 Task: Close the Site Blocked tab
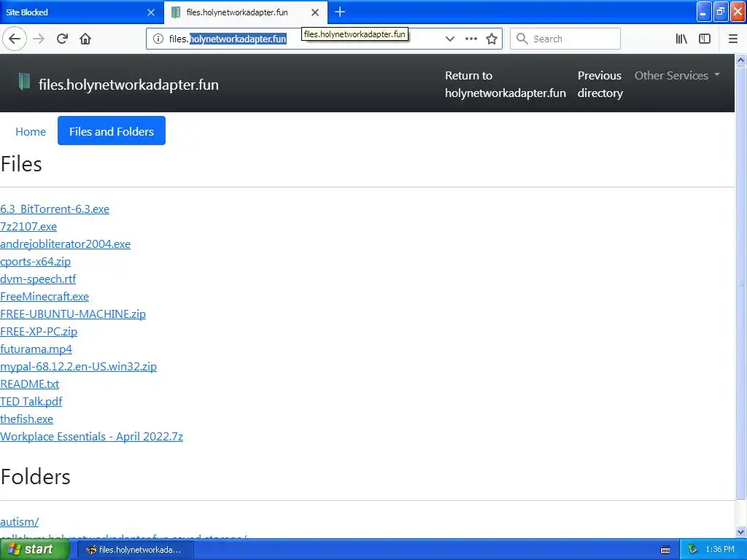pos(151,12)
